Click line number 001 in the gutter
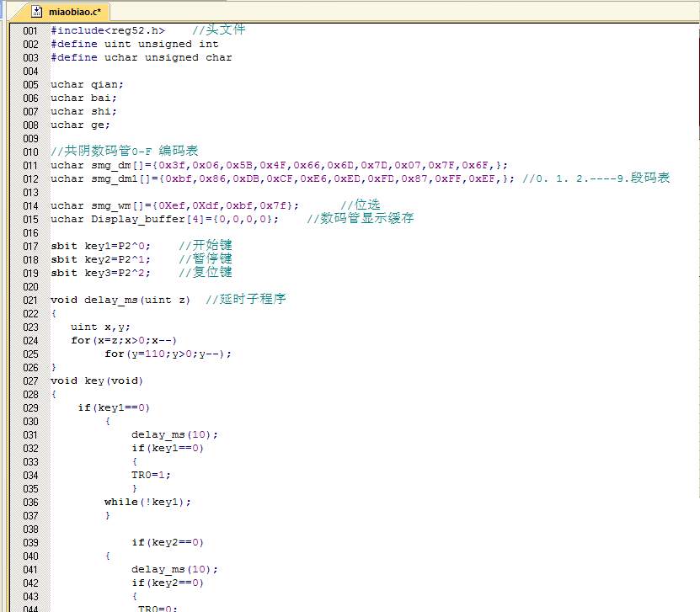Screen dimensions: 700x612 point(30,31)
